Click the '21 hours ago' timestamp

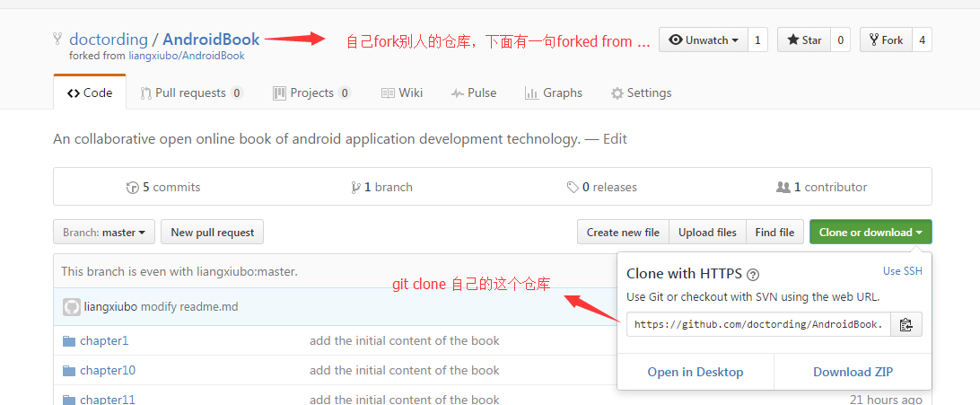tap(886, 400)
